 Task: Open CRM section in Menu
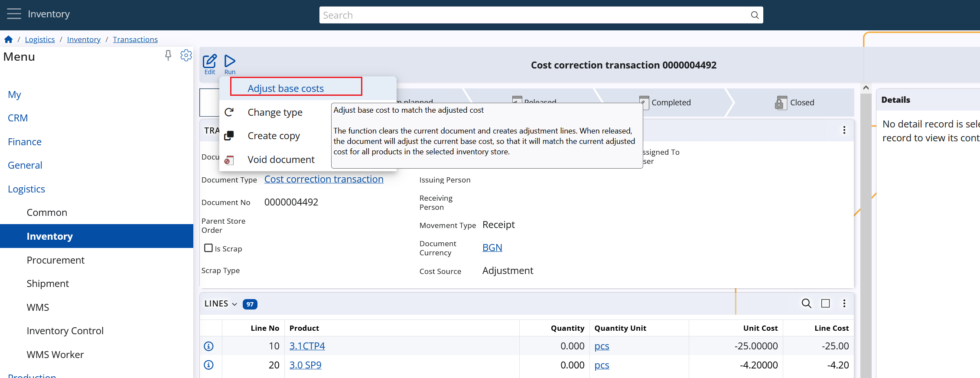pyautogui.click(x=18, y=118)
